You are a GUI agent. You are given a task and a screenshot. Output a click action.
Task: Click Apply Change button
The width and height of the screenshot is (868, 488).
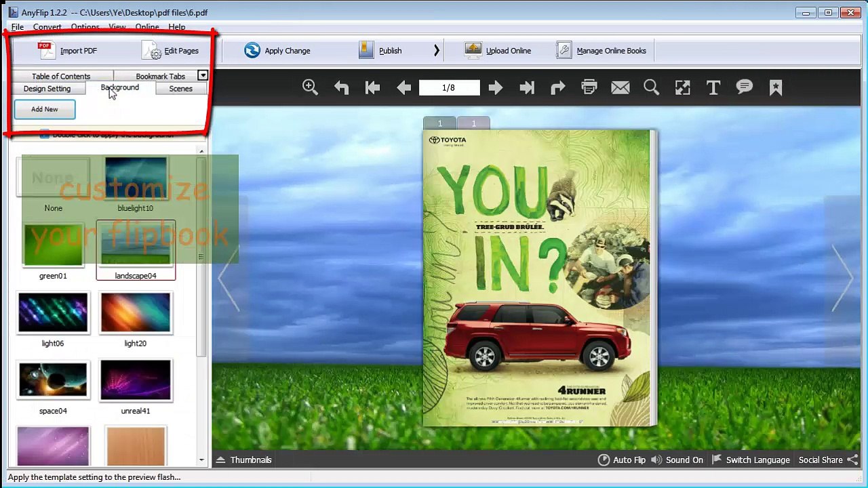point(277,51)
